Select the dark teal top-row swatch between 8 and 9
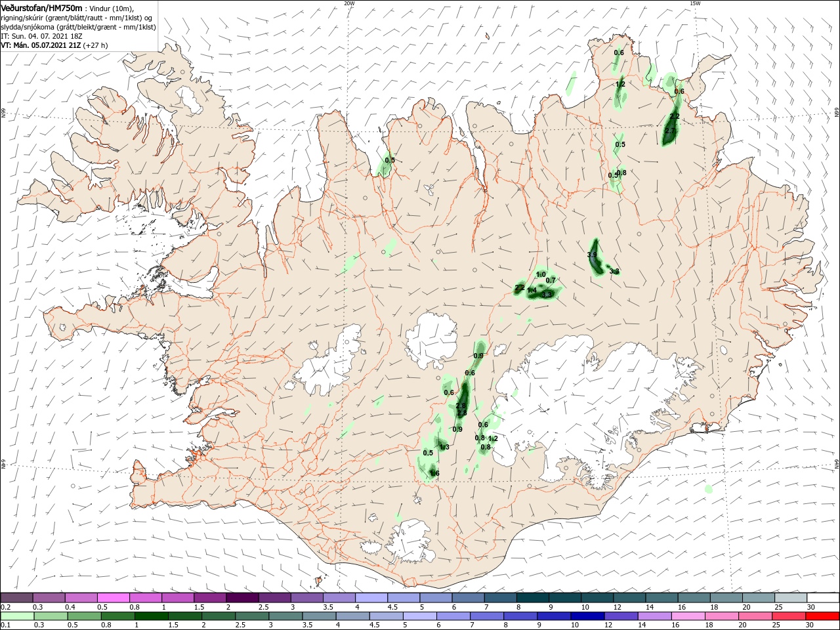This screenshot has width=840, height=630. (x=533, y=598)
